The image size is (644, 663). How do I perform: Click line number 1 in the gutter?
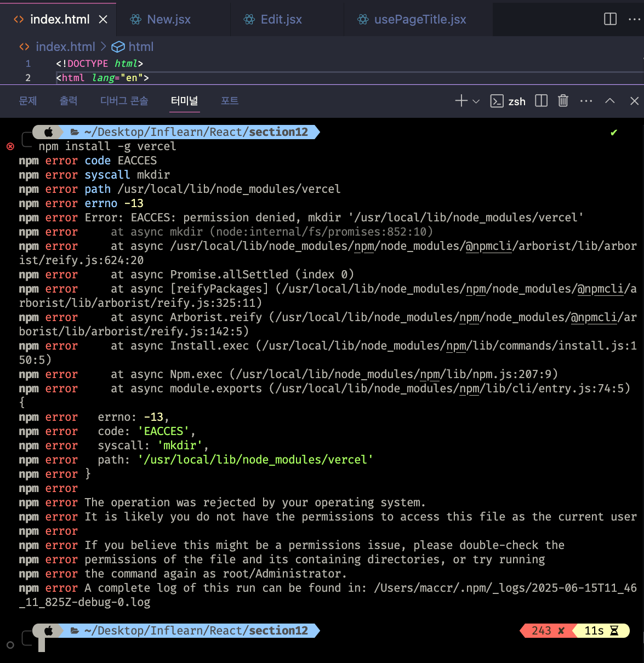tap(28, 64)
